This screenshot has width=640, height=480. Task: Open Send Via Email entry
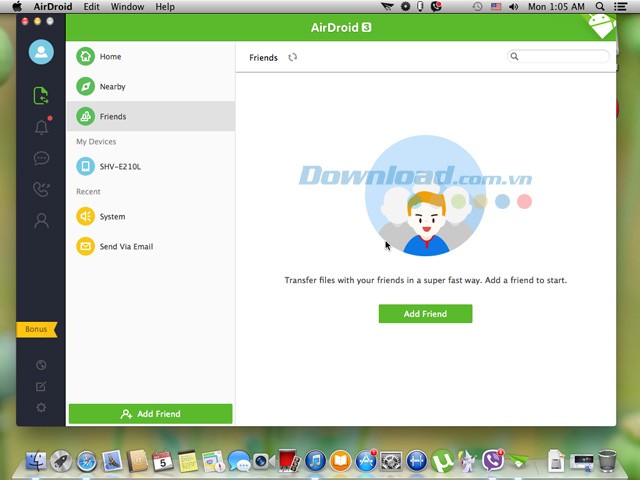tap(126, 247)
